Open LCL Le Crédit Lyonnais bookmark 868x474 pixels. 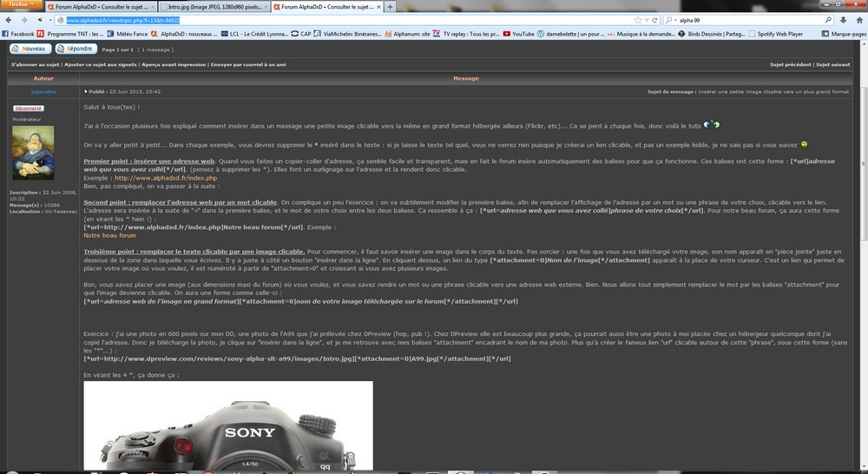click(x=254, y=34)
